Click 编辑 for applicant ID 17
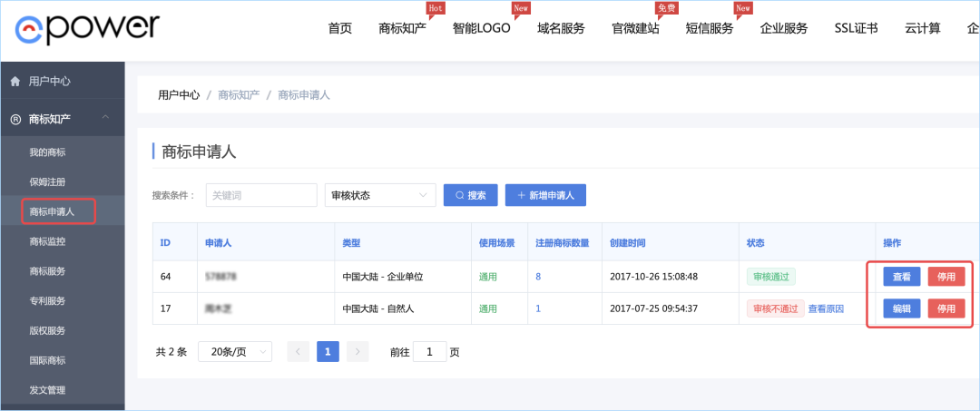The image size is (980, 411). [902, 308]
